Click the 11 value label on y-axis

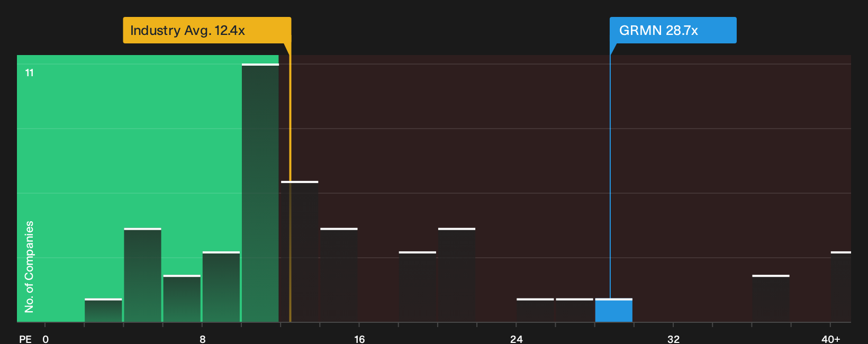(x=30, y=73)
